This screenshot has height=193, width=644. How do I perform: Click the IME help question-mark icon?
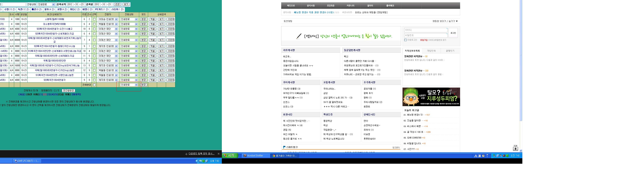(x=484, y=156)
